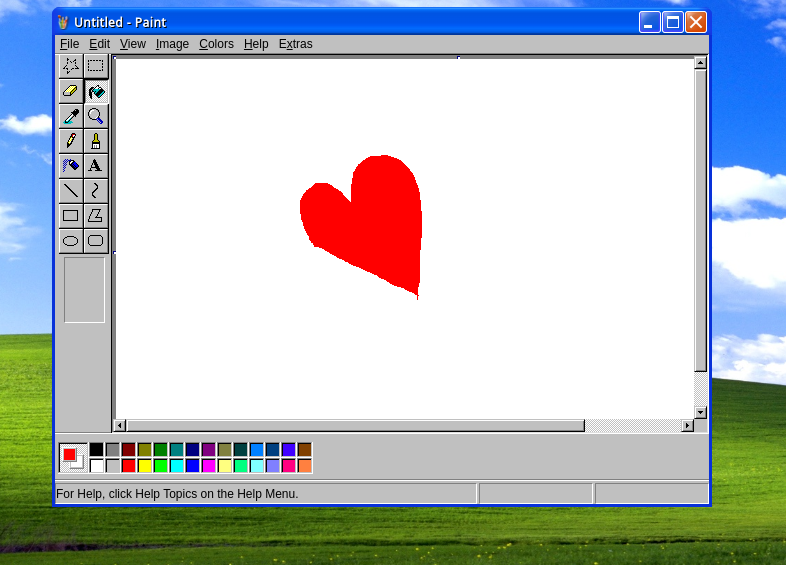786x565 pixels.
Task: Click the vertical scrollbar thumb
Action: coord(700,221)
